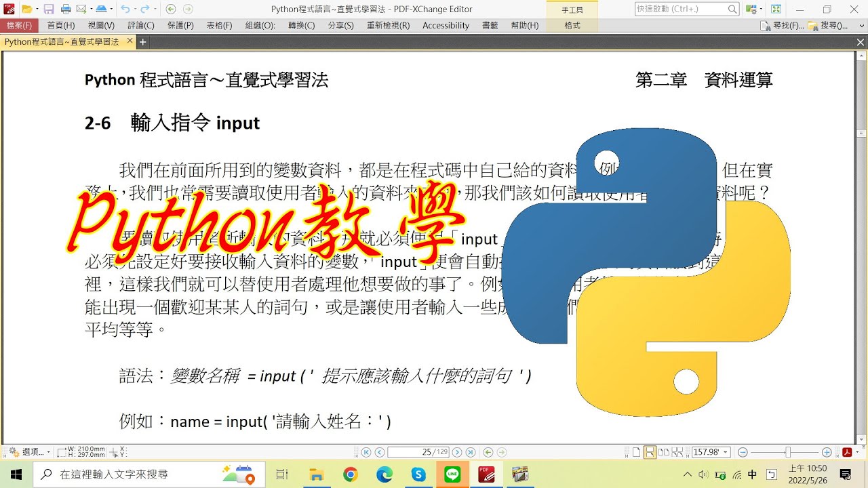Open 幫助(H) help tab
The height and width of the screenshot is (488, 868).
(x=524, y=25)
